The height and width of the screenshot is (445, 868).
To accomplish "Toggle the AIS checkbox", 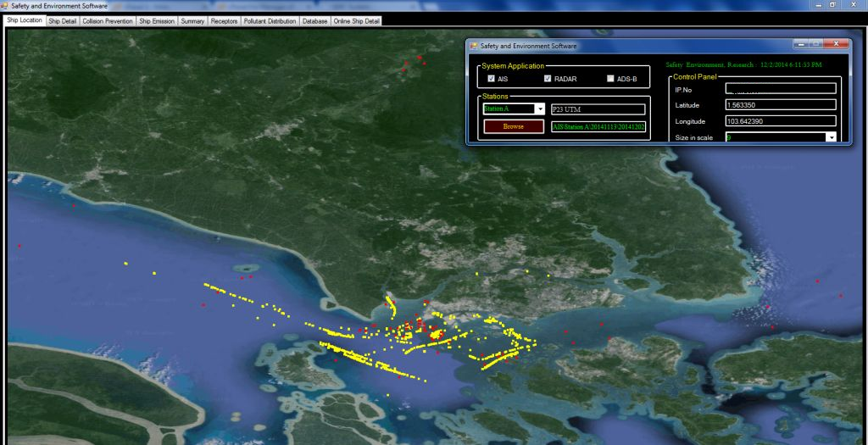I will [492, 79].
